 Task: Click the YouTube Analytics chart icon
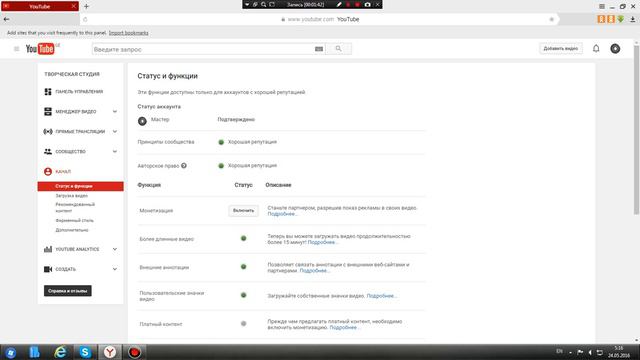[48, 249]
